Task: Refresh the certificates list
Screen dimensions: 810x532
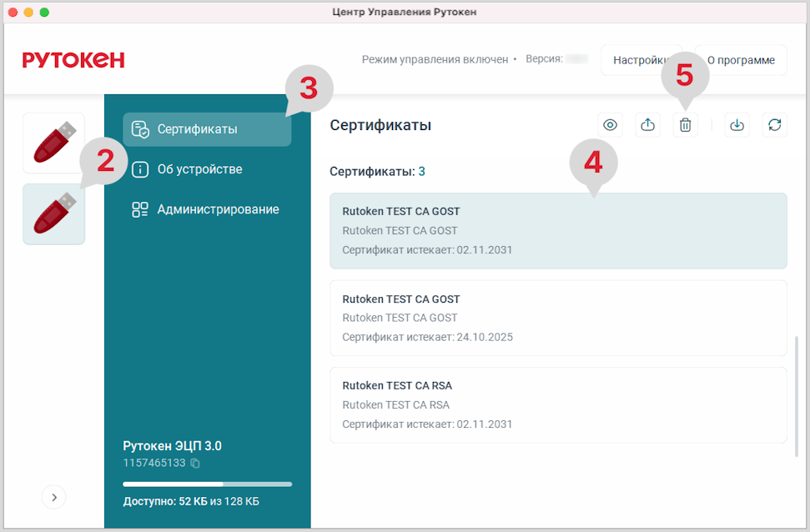Action: click(774, 125)
